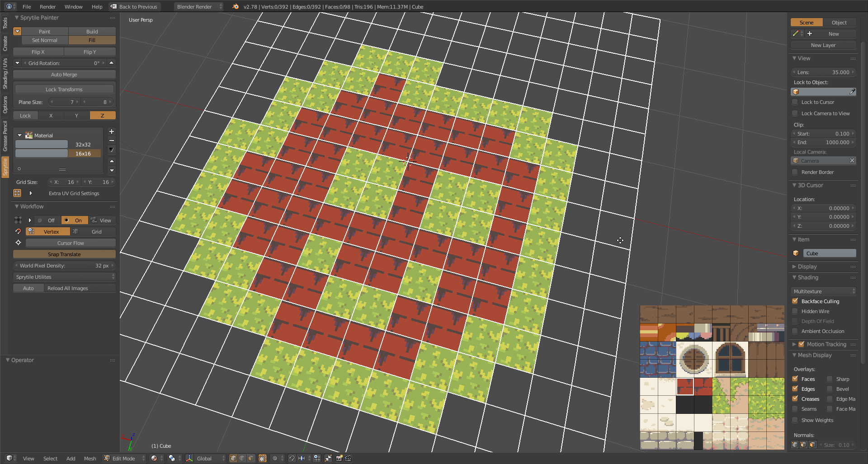Toggle limit selection to visible icon

click(x=262, y=458)
